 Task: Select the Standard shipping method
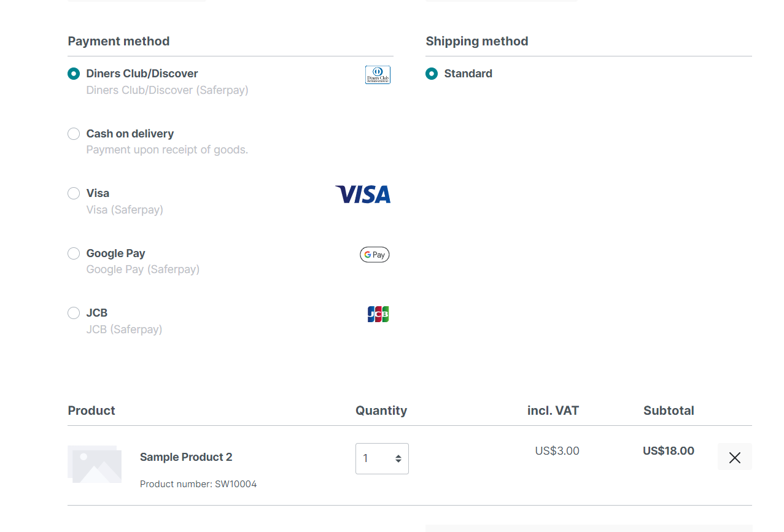(432, 74)
